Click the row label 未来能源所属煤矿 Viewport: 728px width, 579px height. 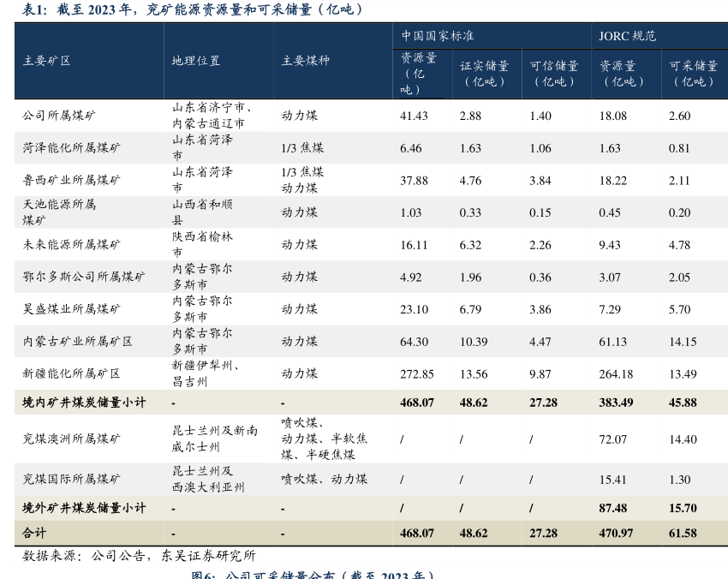tap(71, 244)
